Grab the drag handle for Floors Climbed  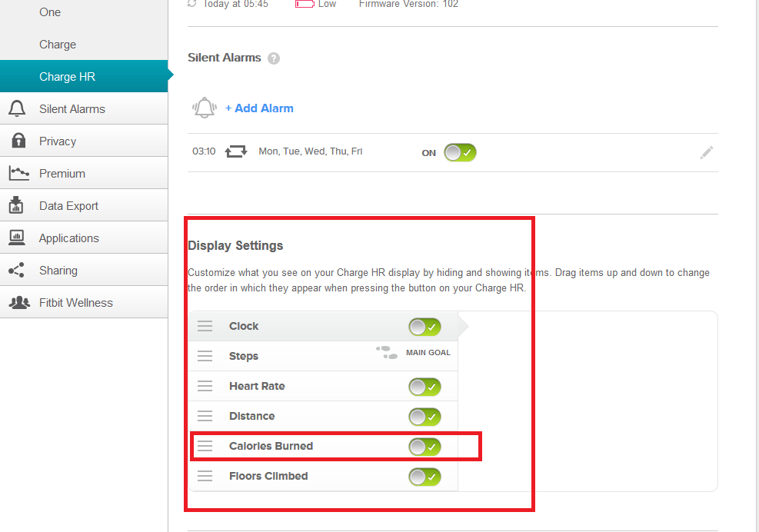(205, 476)
